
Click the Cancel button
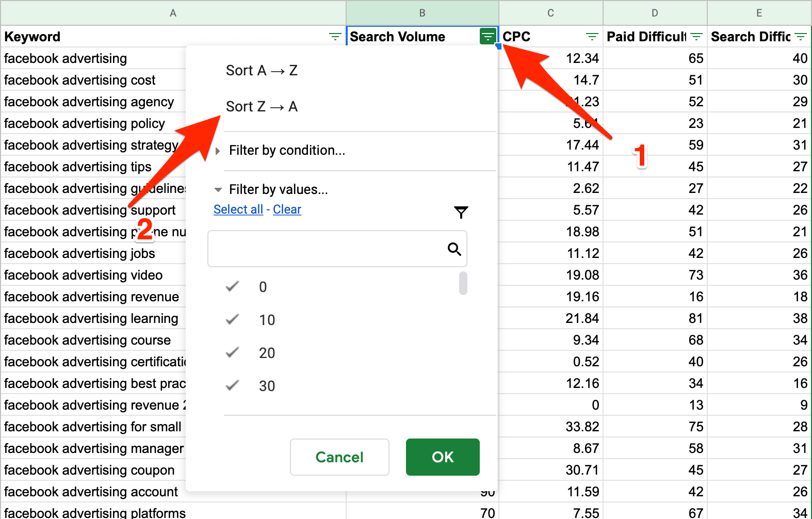tap(339, 457)
